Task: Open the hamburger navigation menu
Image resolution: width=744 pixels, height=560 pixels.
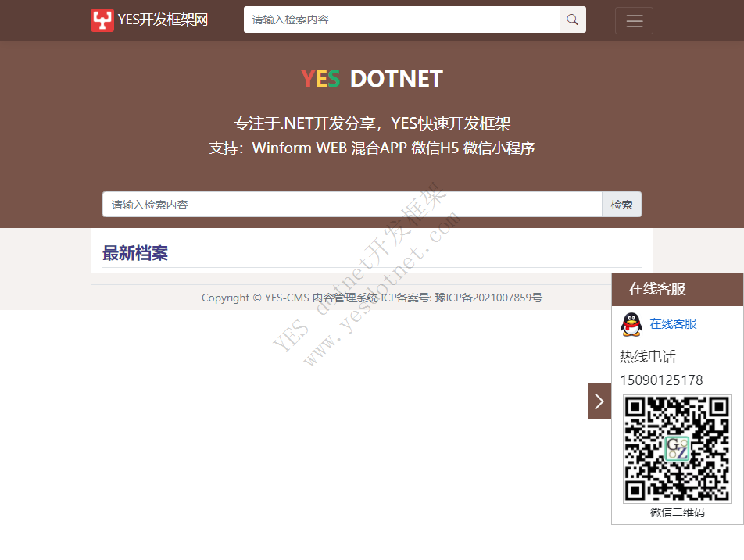Action: click(x=634, y=21)
